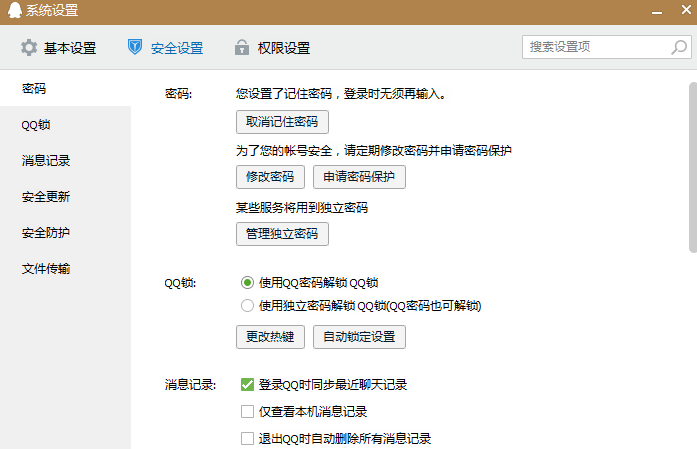The image size is (697, 449).
Task: Click the QQ penguin logo icon
Action: click(15, 10)
